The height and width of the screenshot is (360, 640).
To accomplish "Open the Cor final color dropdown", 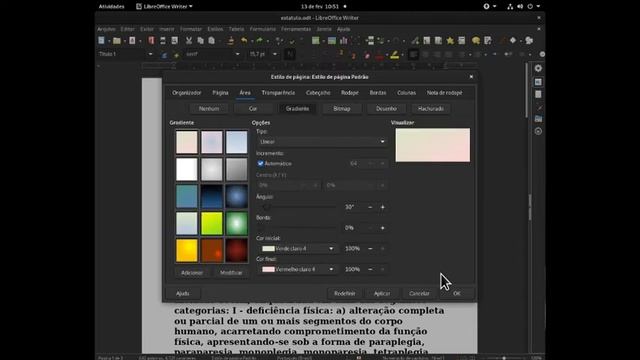I will click(298, 269).
